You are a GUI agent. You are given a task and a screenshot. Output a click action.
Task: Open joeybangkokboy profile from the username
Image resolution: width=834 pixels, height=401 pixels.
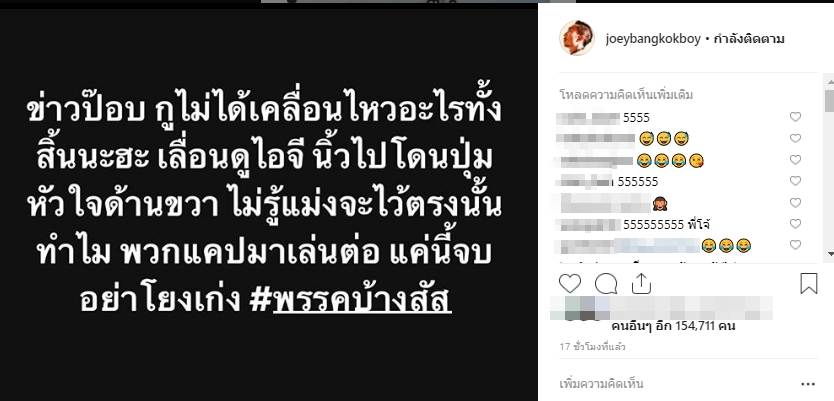653,39
